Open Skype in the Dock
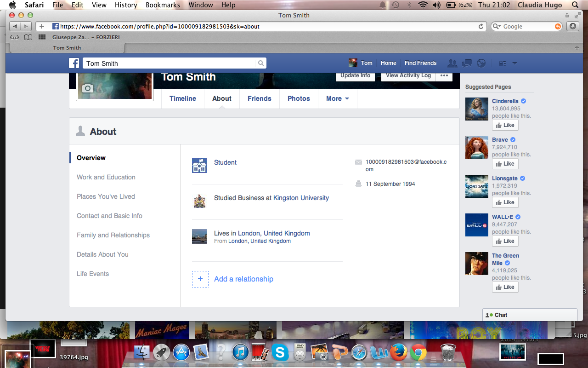 (280, 353)
